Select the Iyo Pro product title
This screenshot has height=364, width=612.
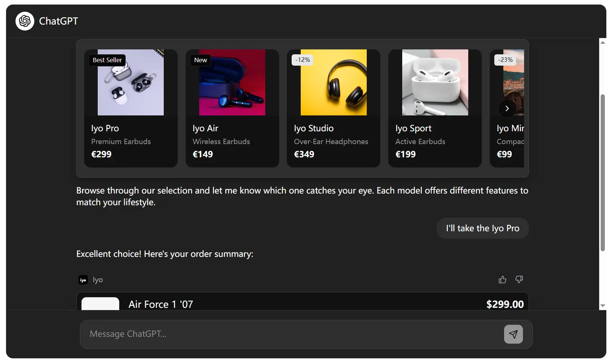(x=105, y=129)
